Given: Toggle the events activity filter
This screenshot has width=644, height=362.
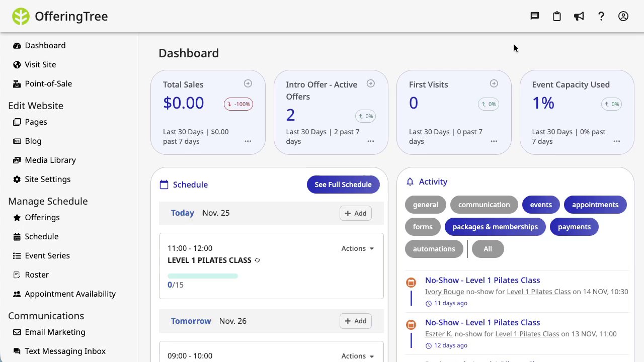Looking at the screenshot, I should tap(541, 205).
